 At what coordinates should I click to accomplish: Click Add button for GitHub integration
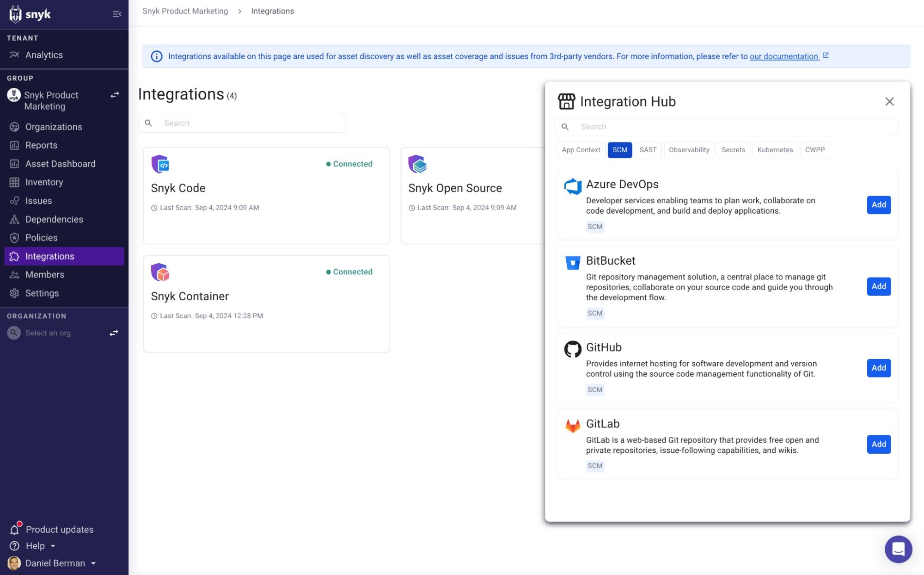(x=878, y=368)
